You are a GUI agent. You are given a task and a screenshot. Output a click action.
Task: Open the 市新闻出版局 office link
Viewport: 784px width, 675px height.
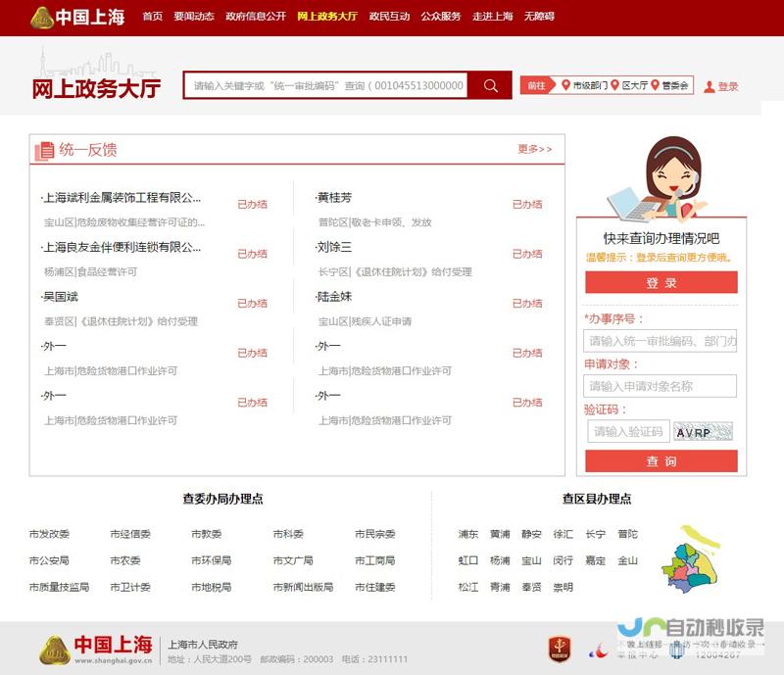304,587
